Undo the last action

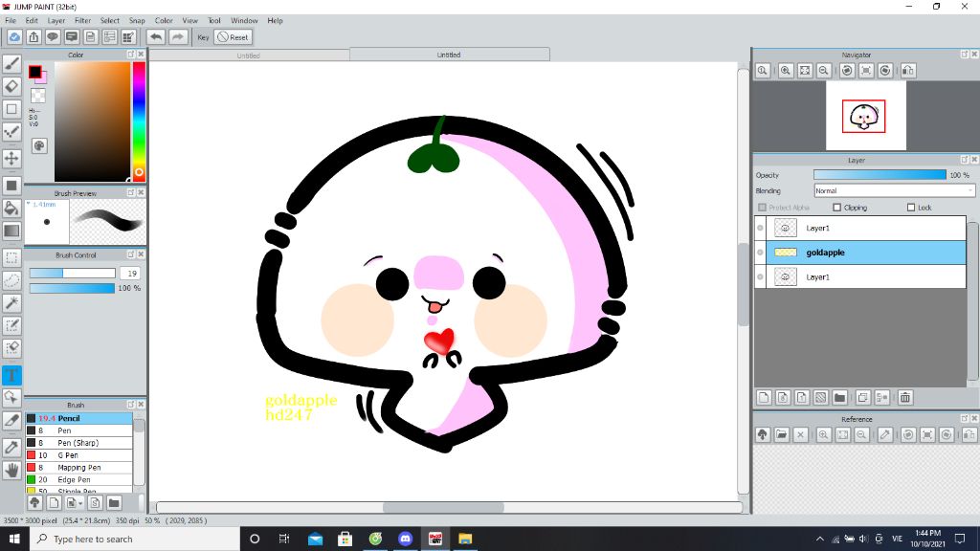(x=156, y=37)
